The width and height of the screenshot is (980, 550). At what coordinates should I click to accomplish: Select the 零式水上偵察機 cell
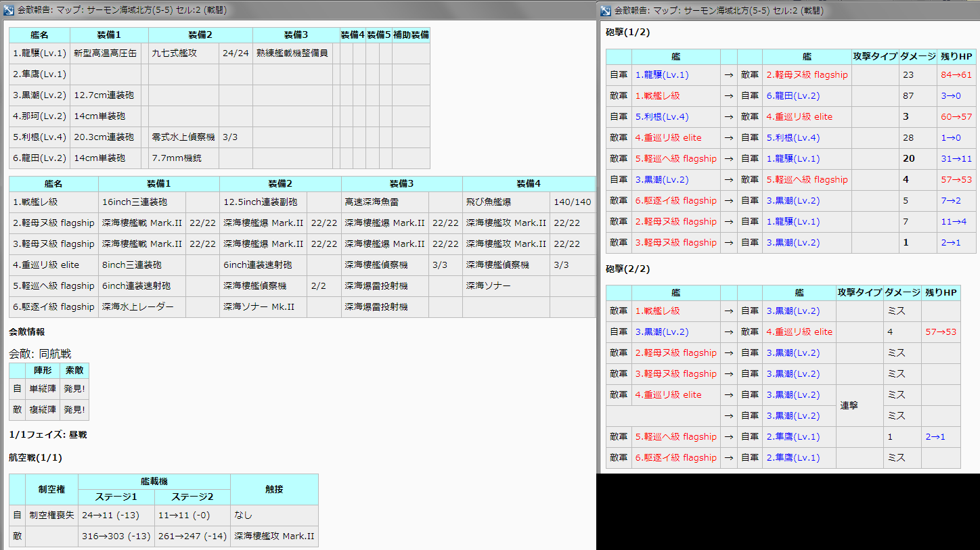[183, 137]
